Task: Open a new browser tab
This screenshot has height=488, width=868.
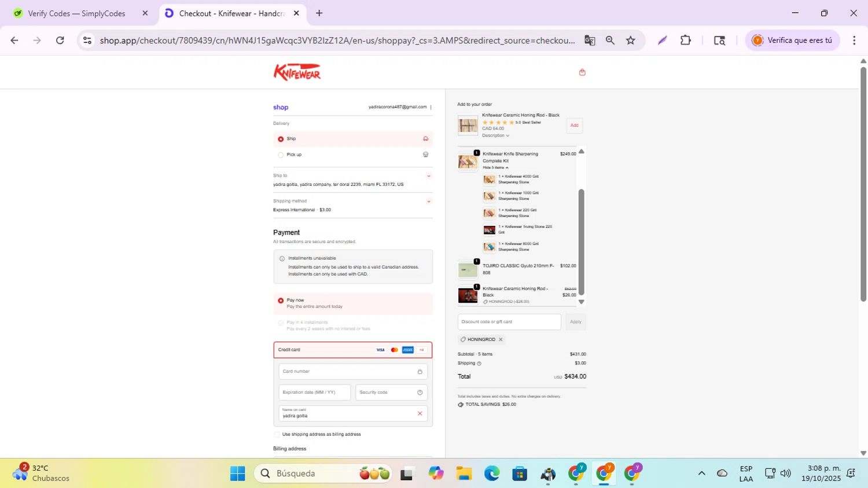Action: (x=319, y=13)
